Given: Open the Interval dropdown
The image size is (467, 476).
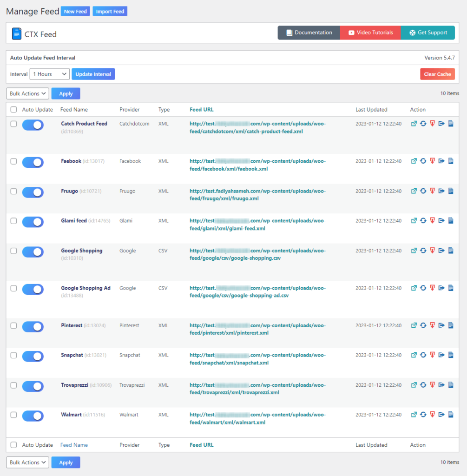Looking at the screenshot, I should coord(49,73).
